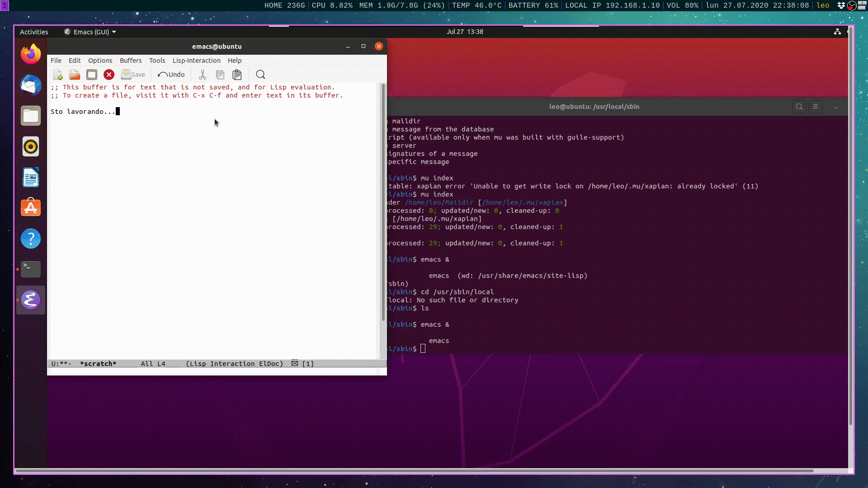The height and width of the screenshot is (488, 868).
Task: Click workspace 1 tag in the status bar
Action: (x=5, y=5)
